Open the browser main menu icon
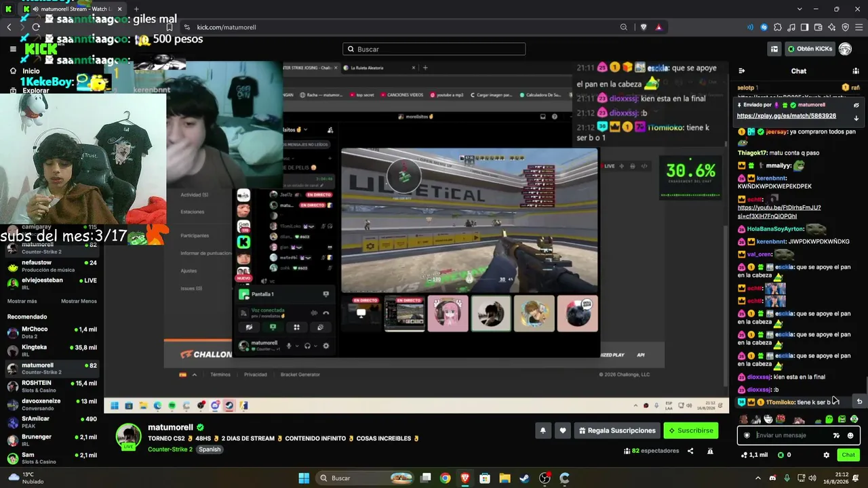The image size is (868, 488). [x=859, y=27]
